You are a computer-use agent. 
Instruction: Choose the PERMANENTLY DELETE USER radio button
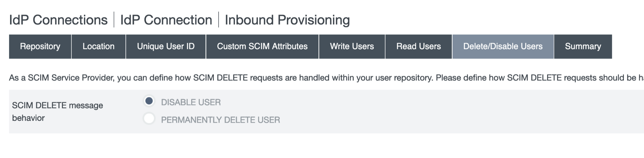click(149, 119)
